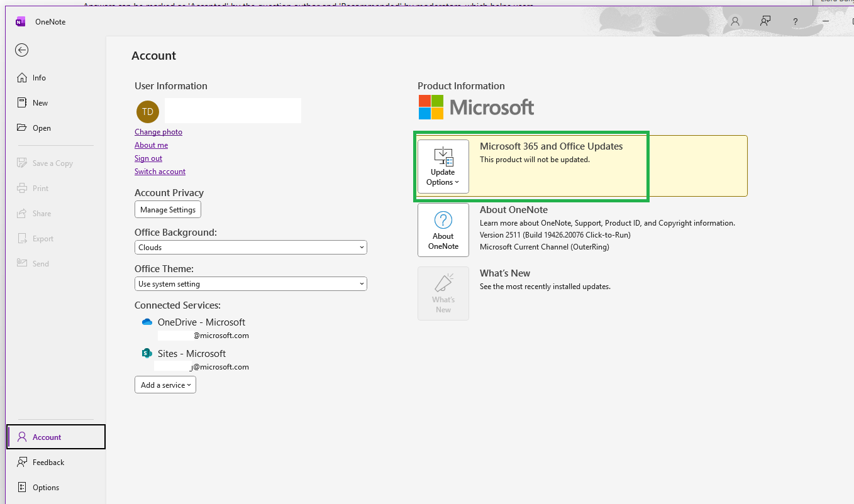Image resolution: width=854 pixels, height=504 pixels.
Task: Click 'See the most recently installed updates.' text
Action: [x=545, y=287]
